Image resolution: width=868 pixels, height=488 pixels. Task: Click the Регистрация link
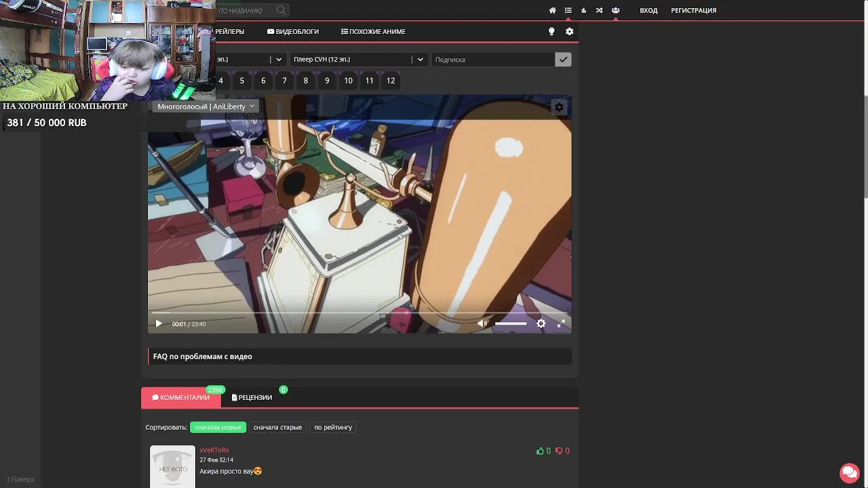[694, 10]
